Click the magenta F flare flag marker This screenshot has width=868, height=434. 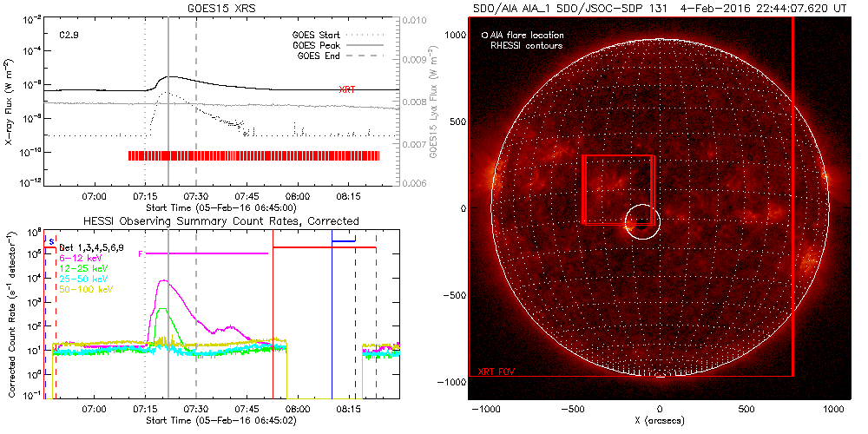pos(140,253)
